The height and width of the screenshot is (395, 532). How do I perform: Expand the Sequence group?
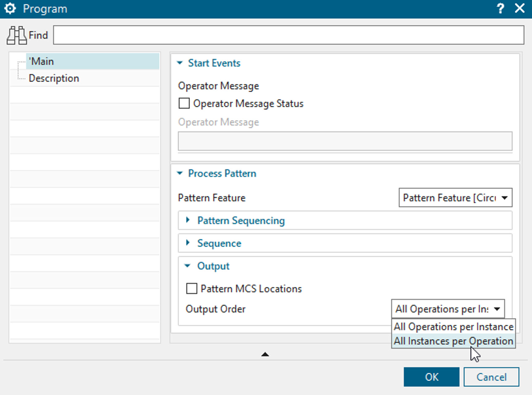(x=188, y=243)
